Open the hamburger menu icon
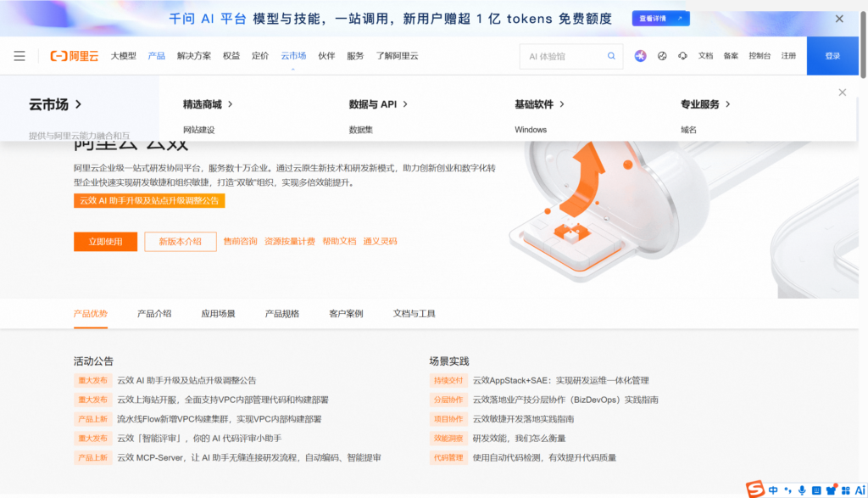This screenshot has height=498, width=868. tap(19, 56)
